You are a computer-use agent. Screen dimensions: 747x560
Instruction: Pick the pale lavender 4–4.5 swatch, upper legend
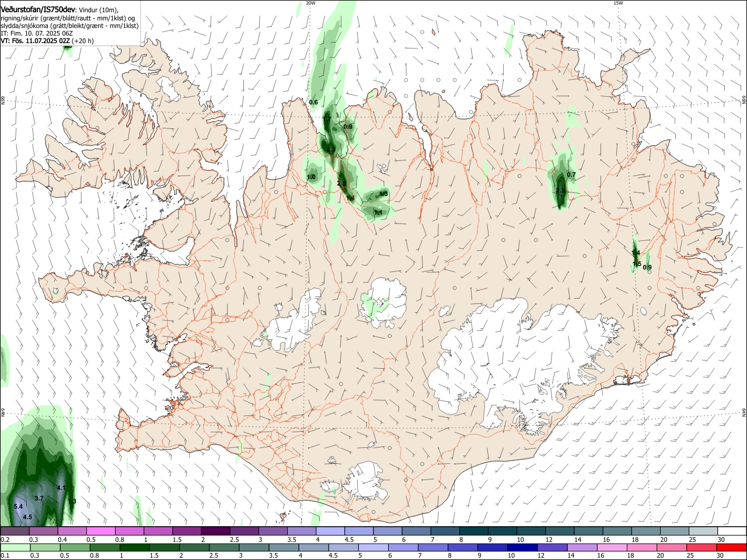[330, 531]
